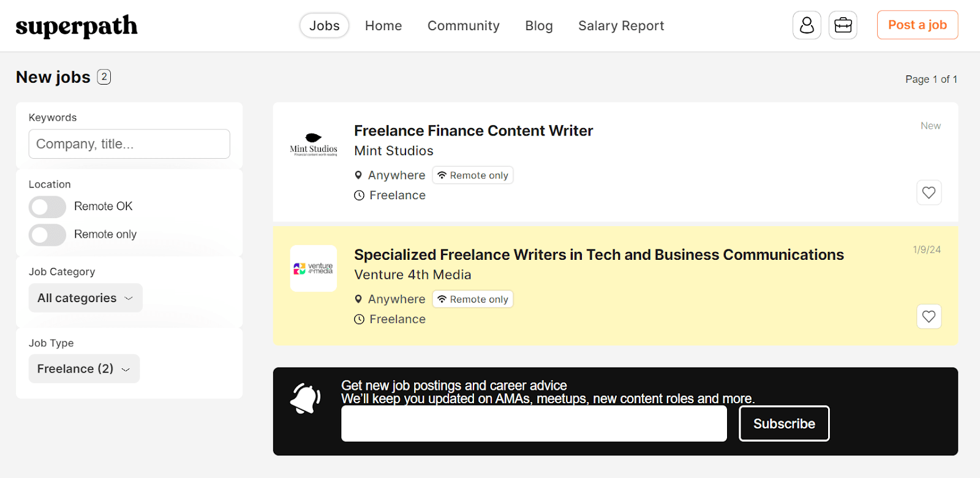Image resolution: width=980 pixels, height=478 pixels.
Task: Toggle the Remote OK switch
Action: (47, 207)
